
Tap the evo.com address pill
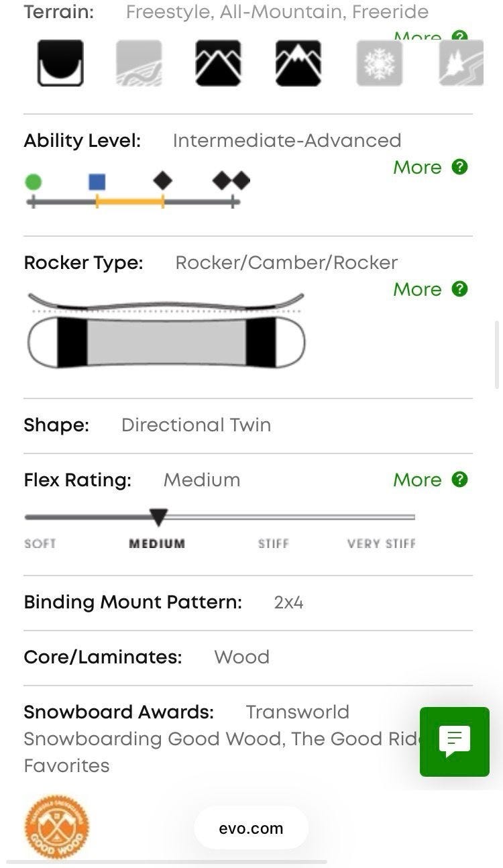click(x=251, y=828)
